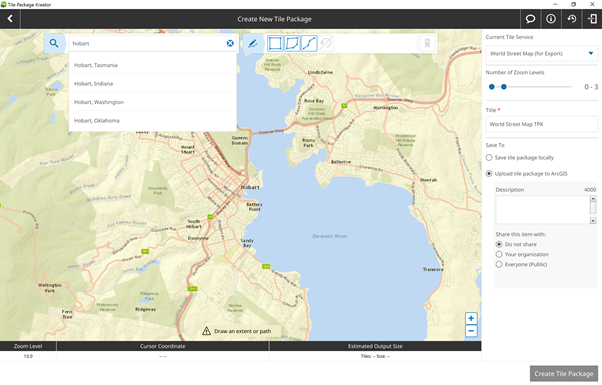Click the warning triangle icon on map
Screen dimensions: 602x385
pyautogui.click(x=207, y=331)
